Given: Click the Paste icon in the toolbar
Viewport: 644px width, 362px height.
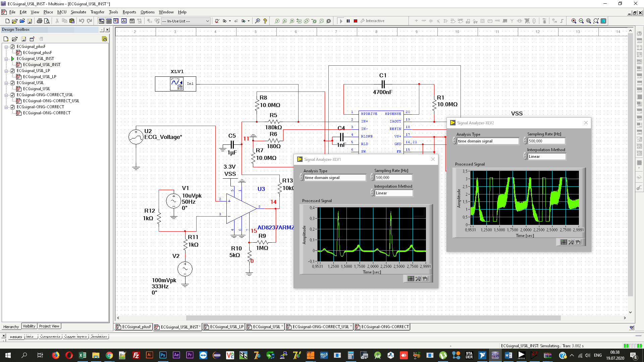Looking at the screenshot, I should point(72,21).
